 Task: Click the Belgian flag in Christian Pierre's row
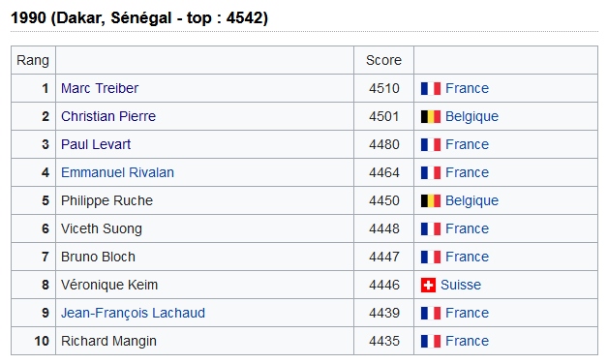pyautogui.click(x=431, y=117)
